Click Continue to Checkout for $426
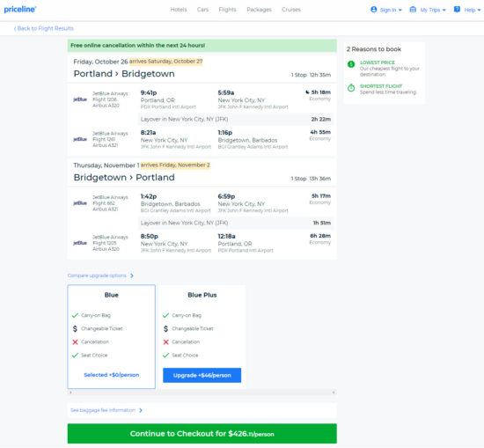Image resolution: width=484 pixels, height=448 pixels. click(202, 434)
